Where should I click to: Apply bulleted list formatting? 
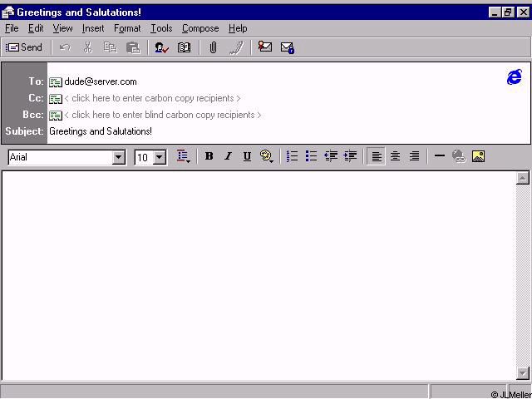pyautogui.click(x=311, y=156)
